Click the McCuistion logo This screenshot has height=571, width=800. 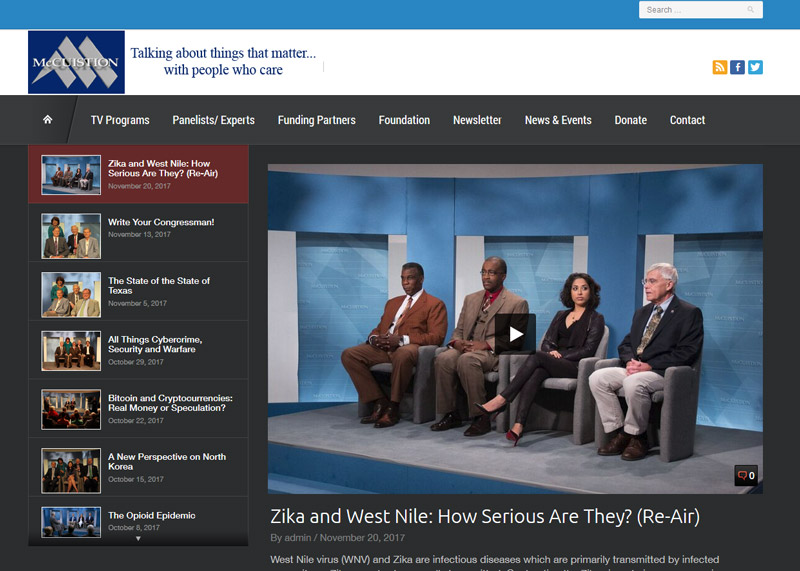[76, 62]
